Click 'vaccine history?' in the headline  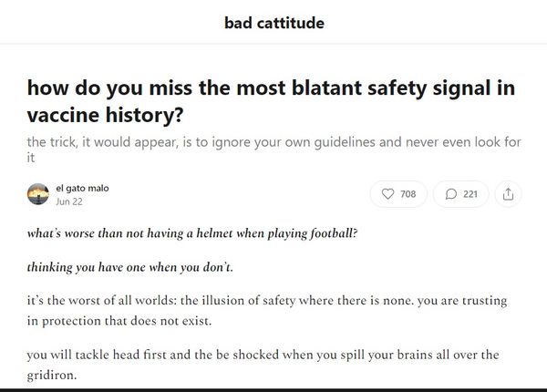click(105, 115)
